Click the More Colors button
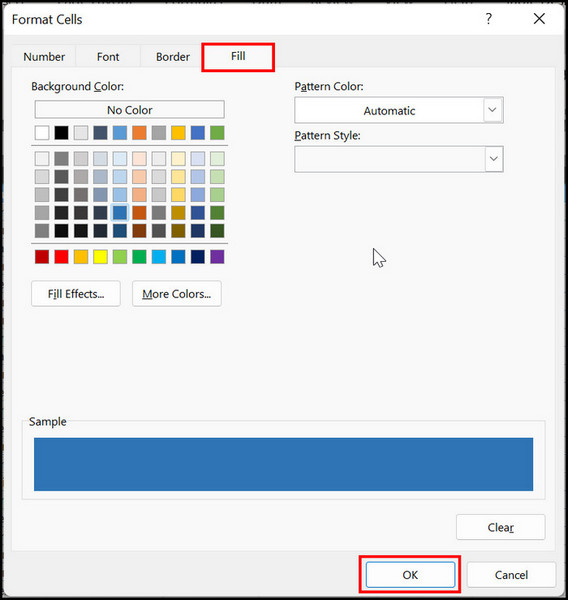Screen dimensions: 568x600 click(176, 294)
